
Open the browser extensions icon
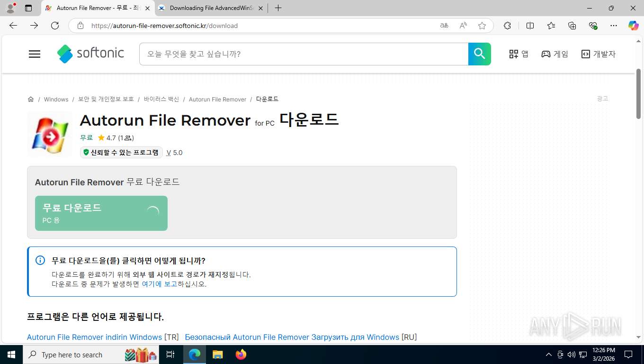[507, 26]
